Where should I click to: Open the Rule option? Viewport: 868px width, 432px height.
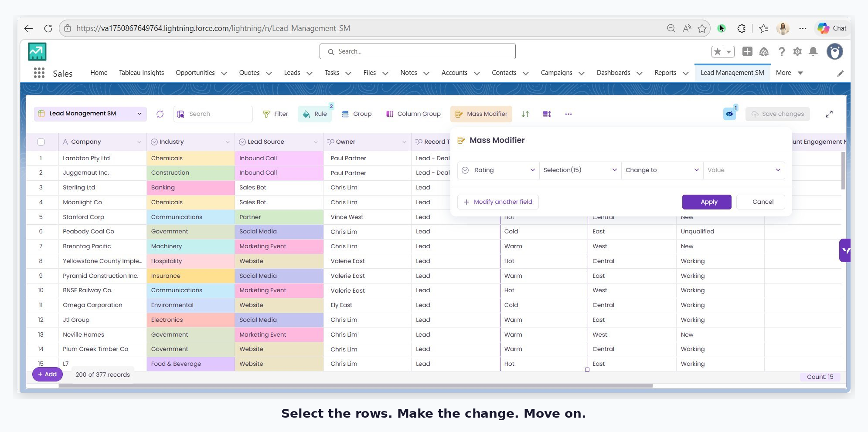pyautogui.click(x=316, y=114)
